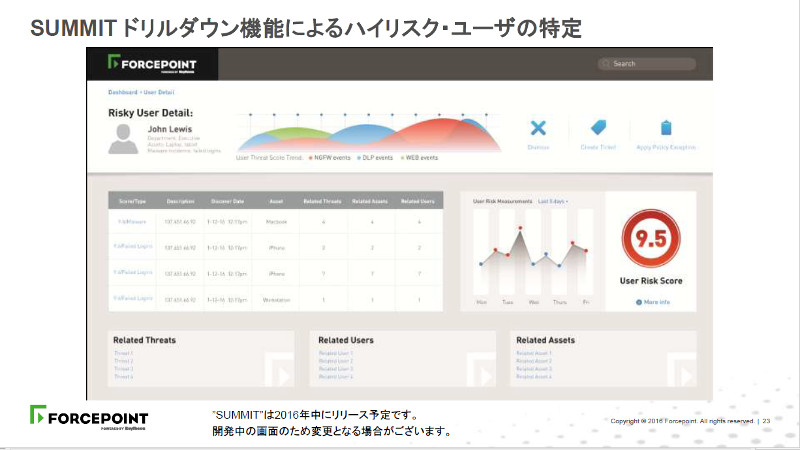Click the Related Users panel heading
Screen dimensions: 800x450
click(x=346, y=340)
